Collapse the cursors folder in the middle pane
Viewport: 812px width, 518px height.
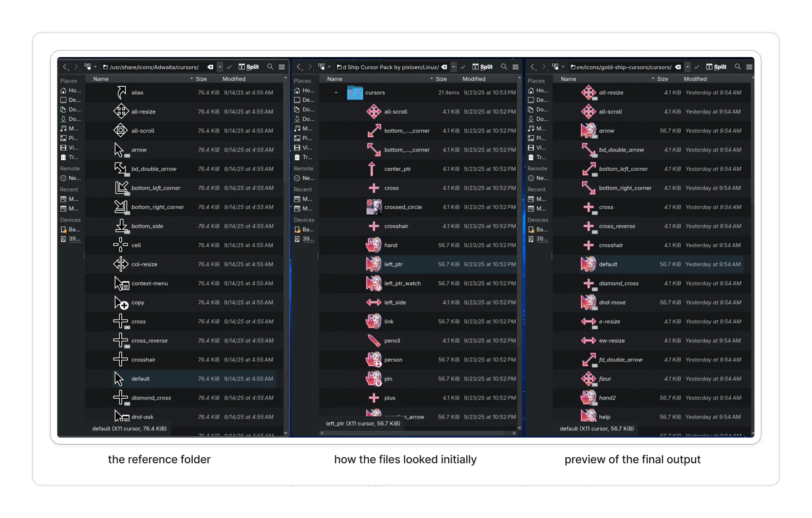(336, 92)
